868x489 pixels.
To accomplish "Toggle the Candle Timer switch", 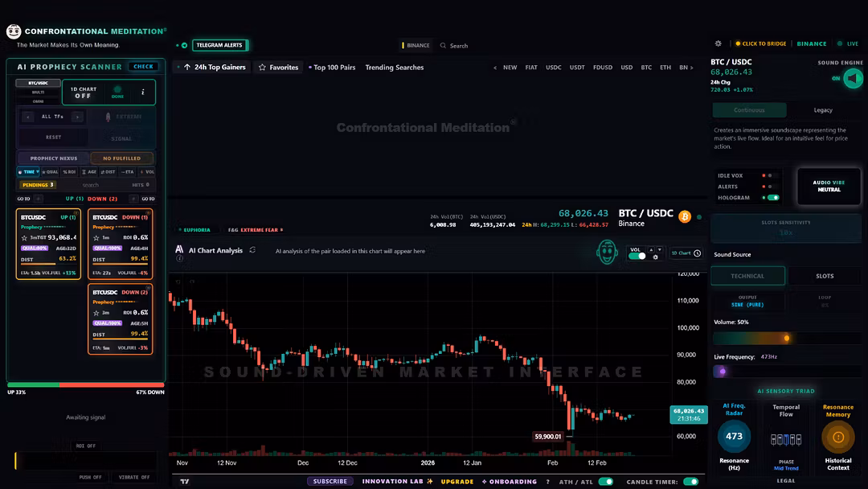I will (690, 482).
